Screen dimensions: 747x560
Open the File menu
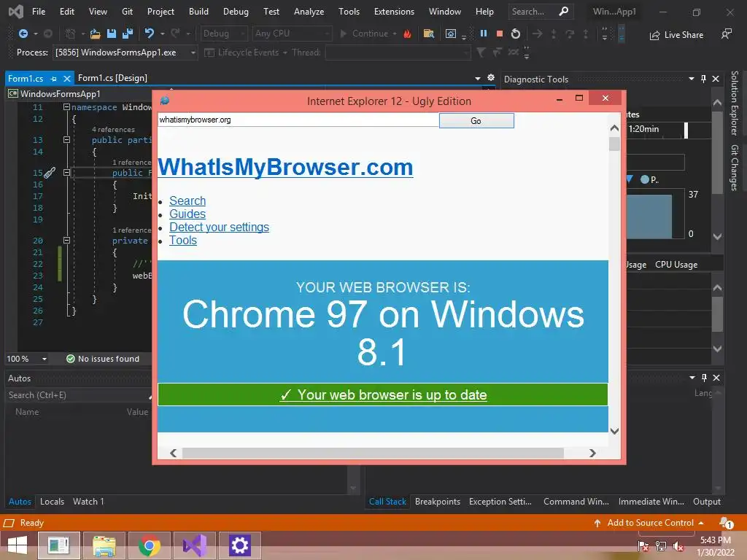point(39,12)
